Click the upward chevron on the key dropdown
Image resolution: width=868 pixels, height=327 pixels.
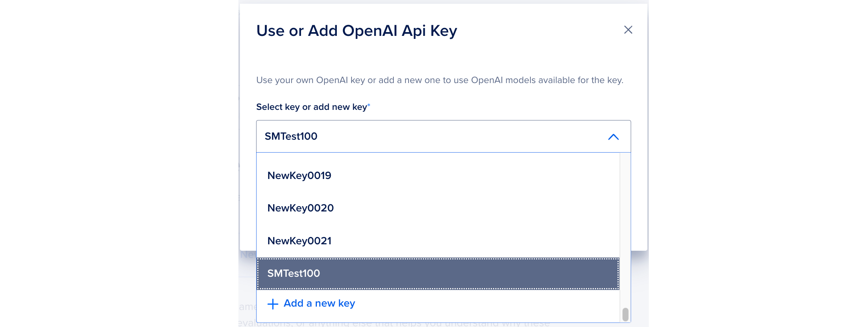click(x=613, y=136)
